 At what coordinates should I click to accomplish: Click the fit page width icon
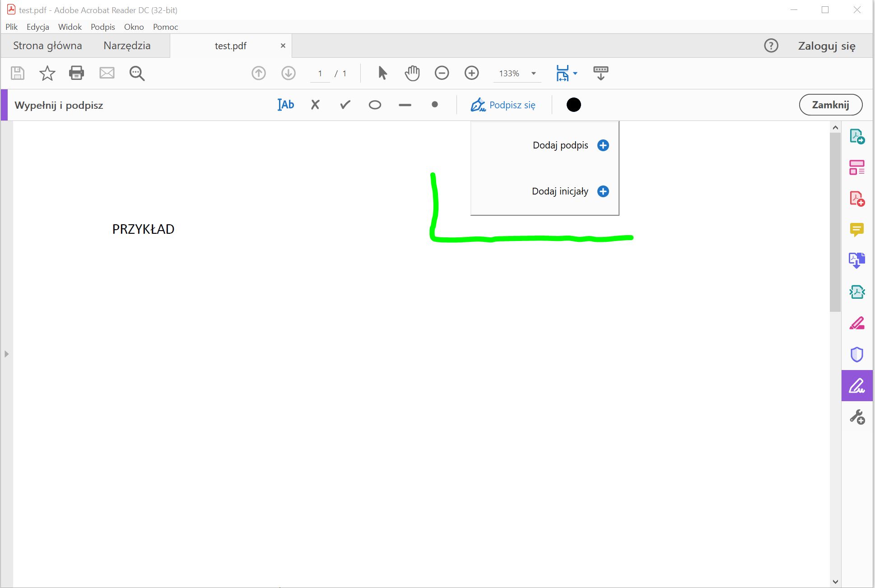coord(563,73)
